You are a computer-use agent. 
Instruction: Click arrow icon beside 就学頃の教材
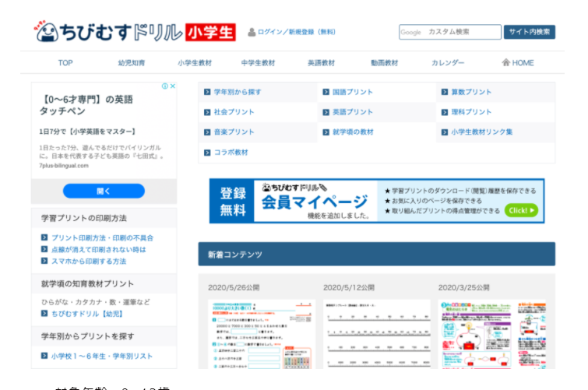326,132
